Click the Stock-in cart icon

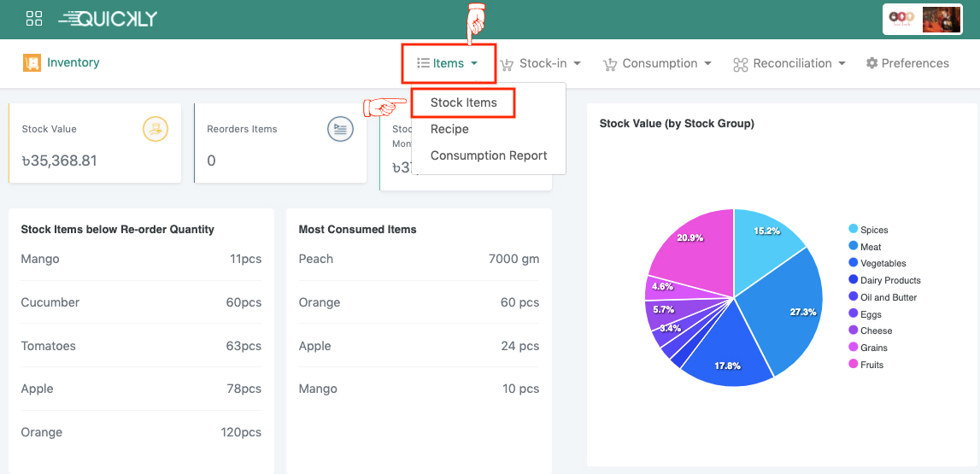point(507,64)
